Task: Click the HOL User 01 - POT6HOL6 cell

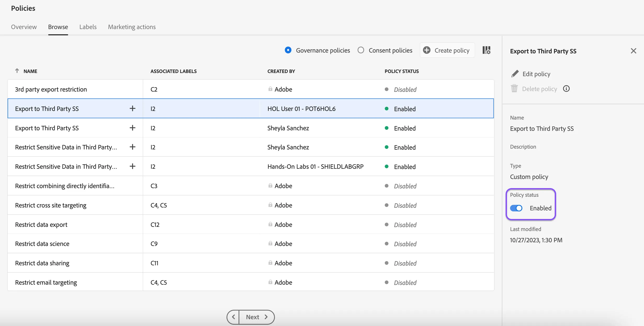Action: click(x=301, y=109)
